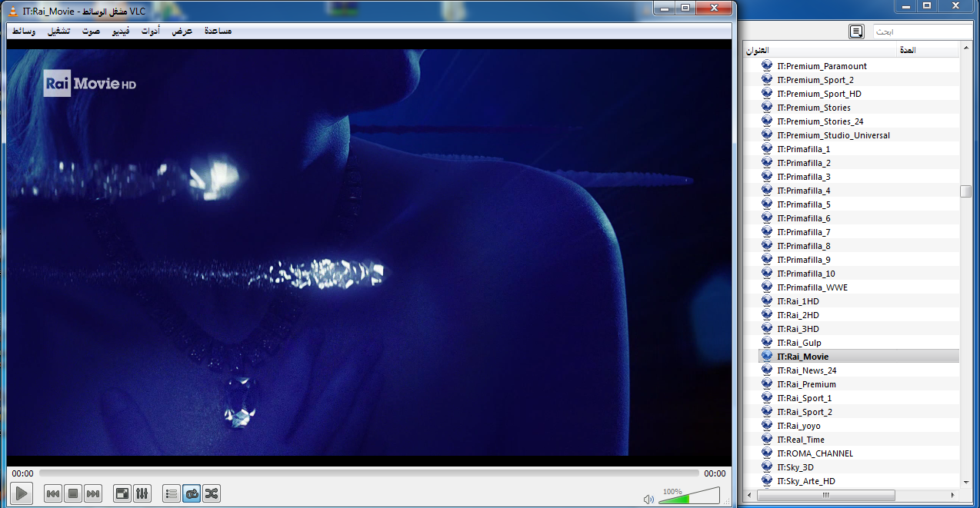Click globe icon beside IT:Rai_yoyo
This screenshot has width=980, height=508.
pos(767,425)
